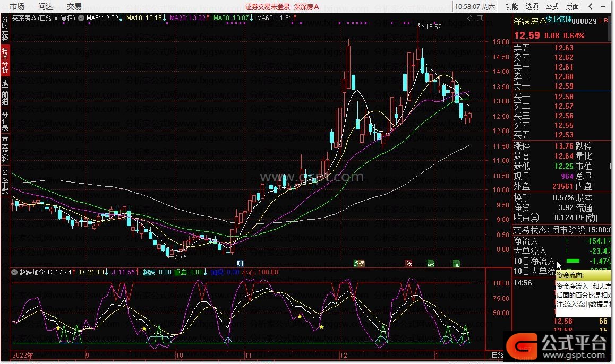
Task: Click the 涨 event marker
Action: tap(408, 263)
